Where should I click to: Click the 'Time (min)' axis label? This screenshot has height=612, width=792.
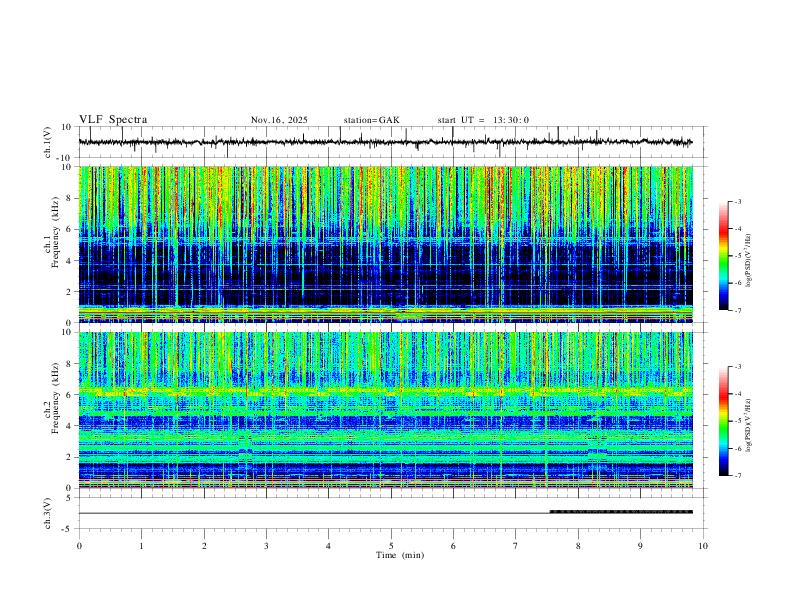pos(400,555)
